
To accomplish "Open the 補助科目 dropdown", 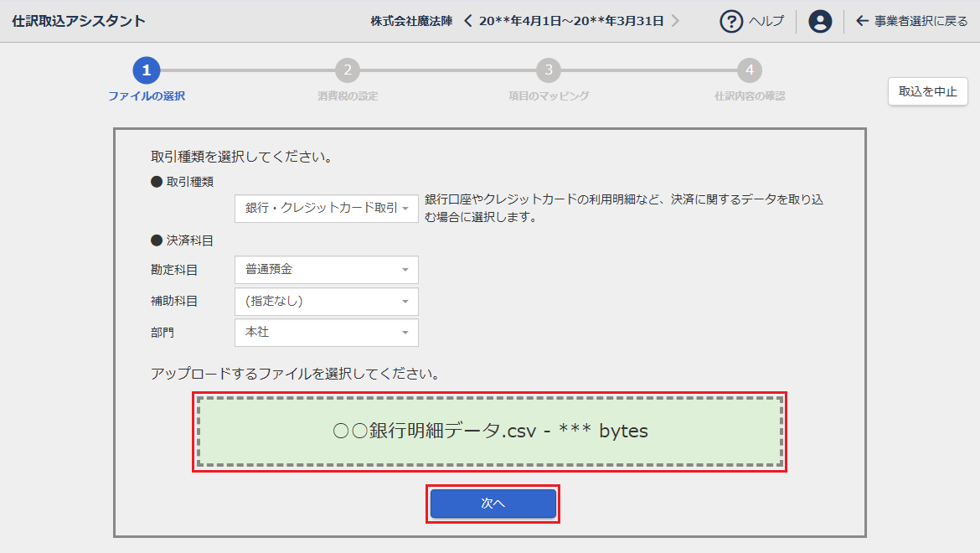I will [326, 301].
